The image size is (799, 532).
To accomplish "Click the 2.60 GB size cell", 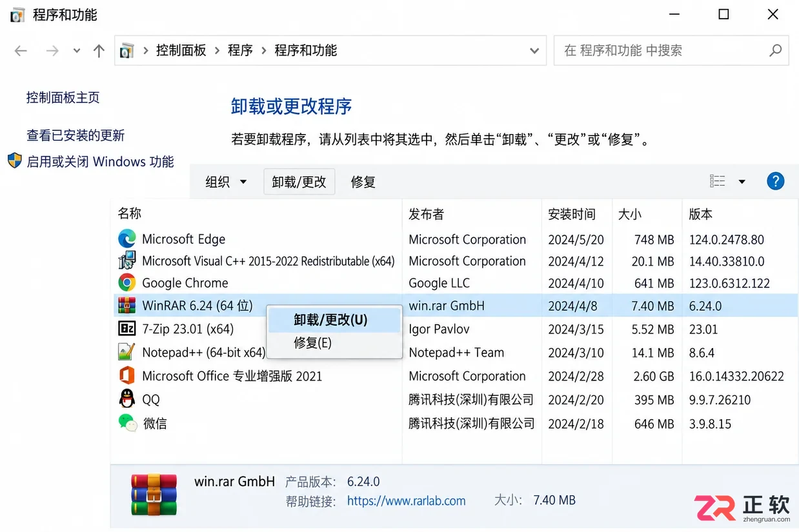I will [x=654, y=376].
